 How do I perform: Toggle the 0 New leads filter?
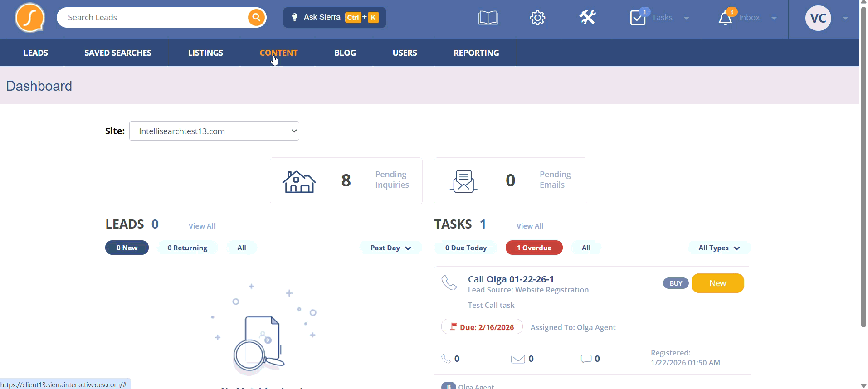click(x=127, y=248)
